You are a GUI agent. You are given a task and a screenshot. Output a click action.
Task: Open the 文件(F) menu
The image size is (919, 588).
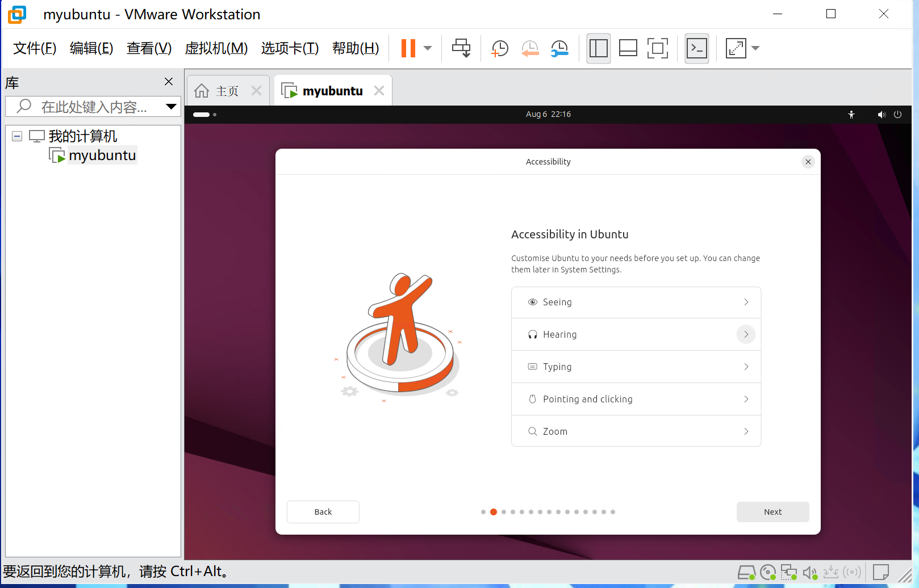(35, 48)
